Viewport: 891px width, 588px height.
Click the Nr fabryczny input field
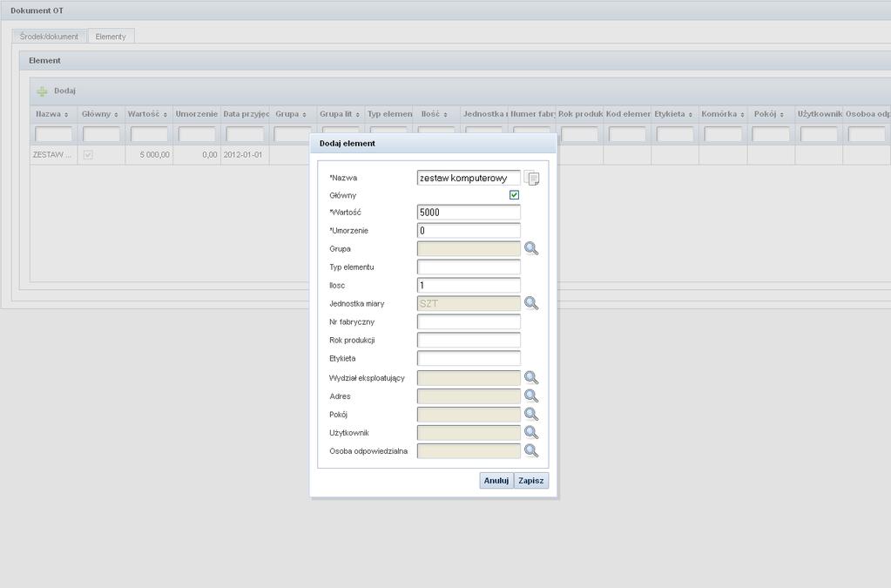point(469,321)
